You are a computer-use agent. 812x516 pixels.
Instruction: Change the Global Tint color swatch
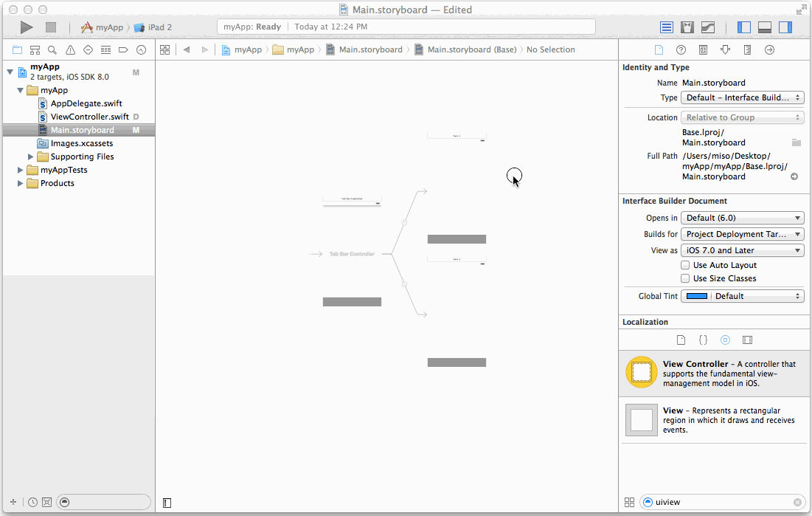click(696, 295)
